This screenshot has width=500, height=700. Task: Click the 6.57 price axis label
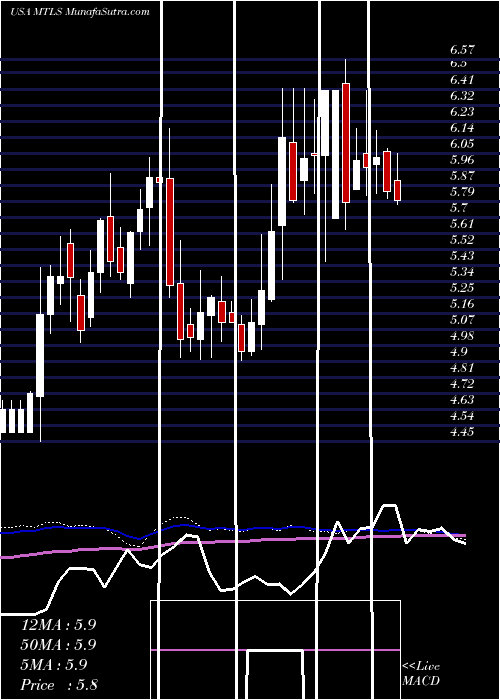pyautogui.click(x=462, y=50)
